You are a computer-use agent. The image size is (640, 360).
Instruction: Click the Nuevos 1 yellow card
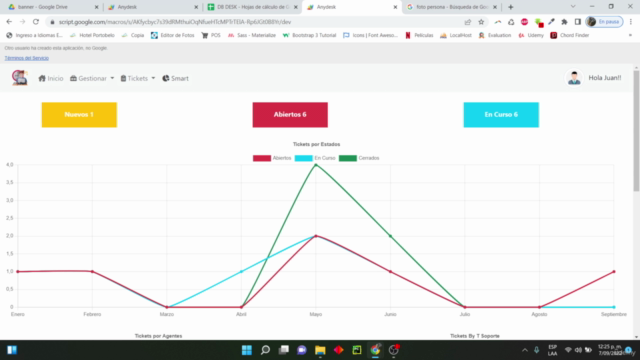click(x=79, y=115)
